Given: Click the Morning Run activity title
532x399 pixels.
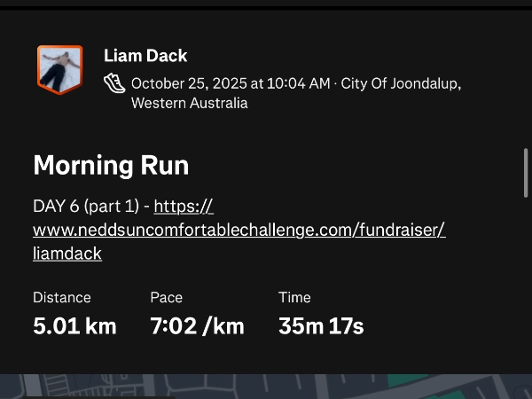Looking at the screenshot, I should pyautogui.click(x=111, y=166).
